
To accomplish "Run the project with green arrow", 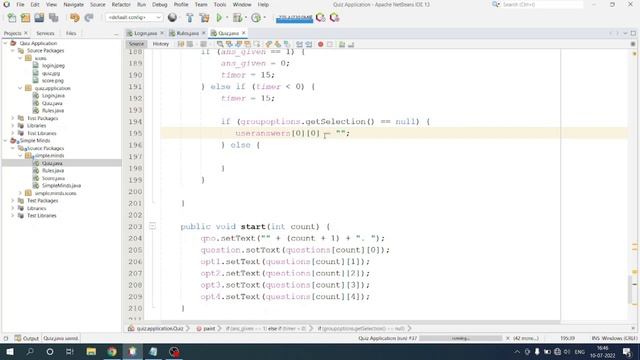I will 219,18.
